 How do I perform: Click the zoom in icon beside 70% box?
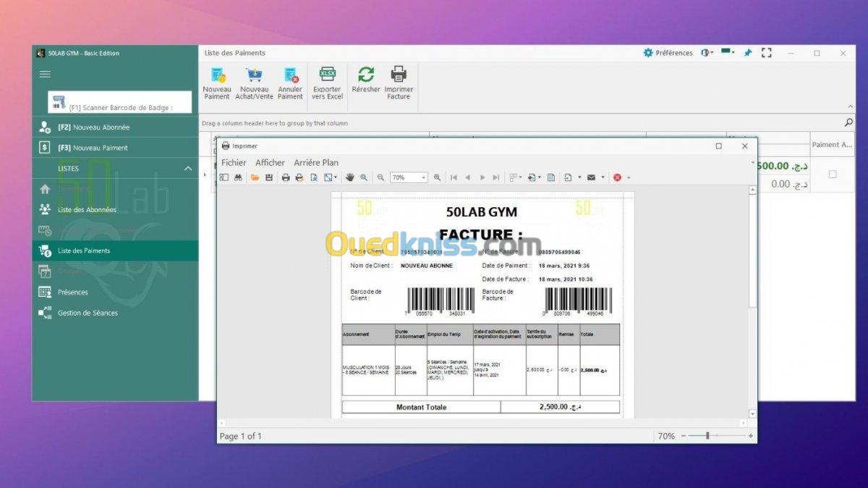tap(437, 177)
